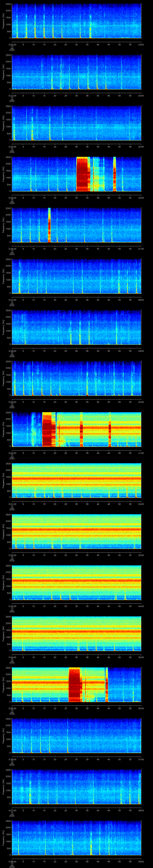153x868 pixels.
Task: Click the spectrogram panel starting at 0:27:00
Action: tap(76, 276)
